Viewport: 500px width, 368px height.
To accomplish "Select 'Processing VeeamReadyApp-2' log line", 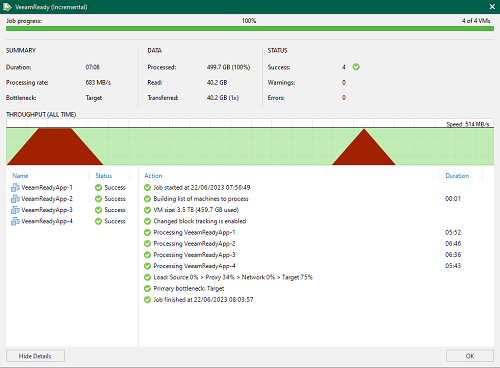I will (x=194, y=244).
